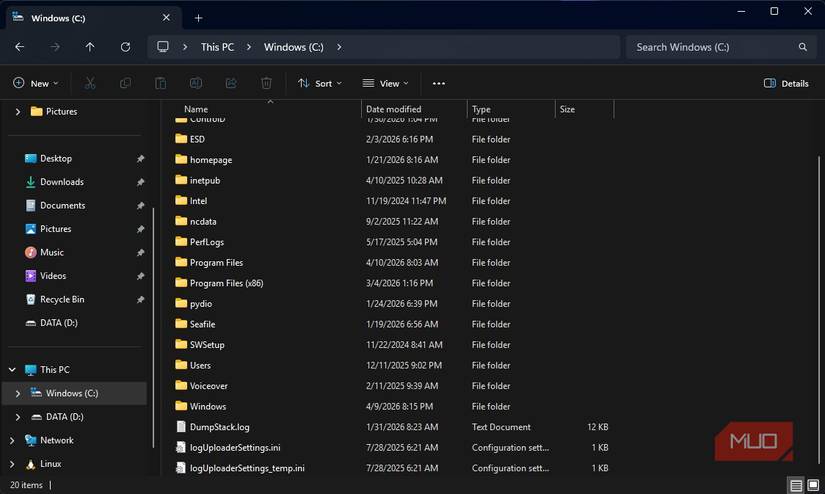This screenshot has height=494, width=825.
Task: Open the Sort dropdown
Action: [x=319, y=83]
